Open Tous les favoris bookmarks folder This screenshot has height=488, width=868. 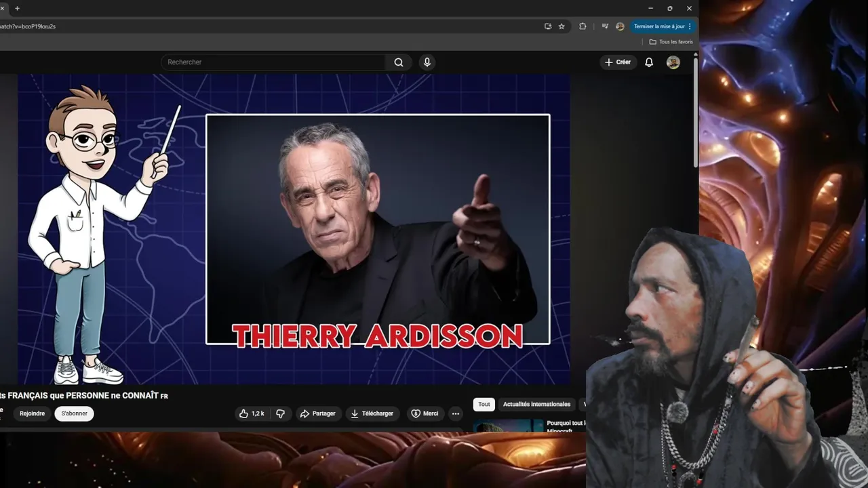[x=671, y=42]
